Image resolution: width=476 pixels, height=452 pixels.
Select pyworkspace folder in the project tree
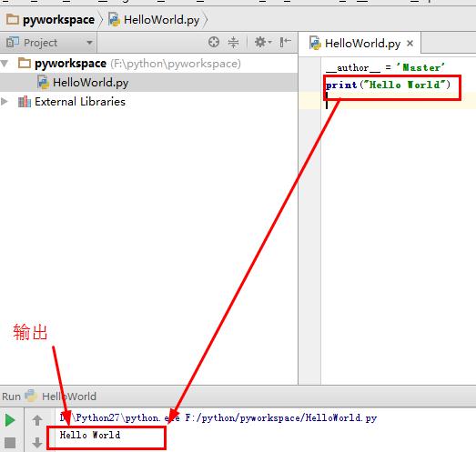(x=70, y=64)
